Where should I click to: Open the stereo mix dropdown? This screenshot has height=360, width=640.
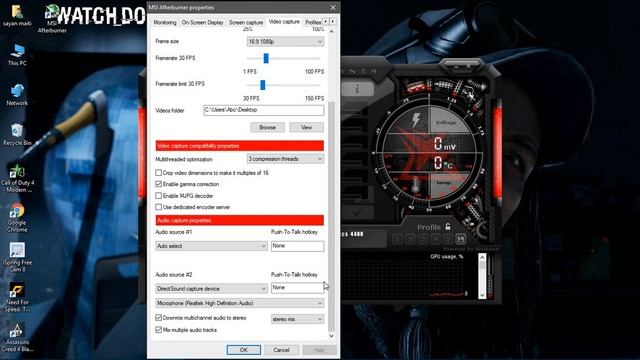point(297,319)
